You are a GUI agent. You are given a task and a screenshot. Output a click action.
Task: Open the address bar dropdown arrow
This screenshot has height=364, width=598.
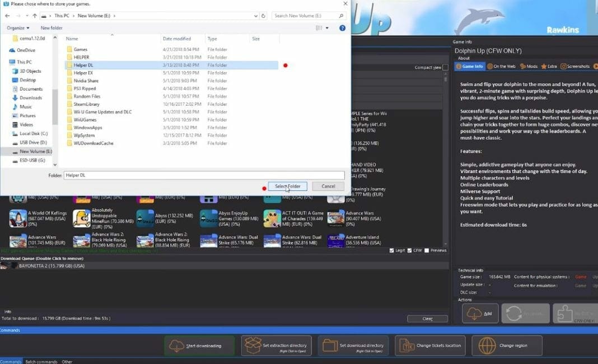(x=256, y=16)
